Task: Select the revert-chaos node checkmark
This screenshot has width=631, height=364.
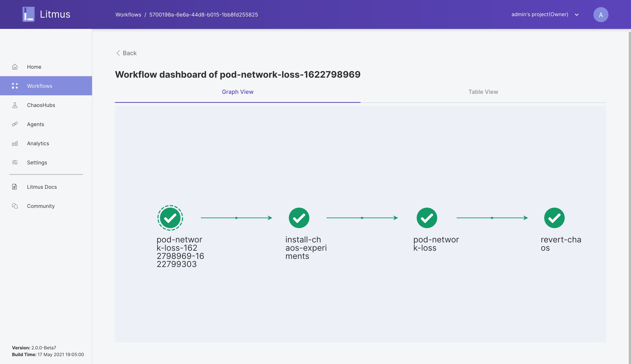Action: tap(554, 218)
